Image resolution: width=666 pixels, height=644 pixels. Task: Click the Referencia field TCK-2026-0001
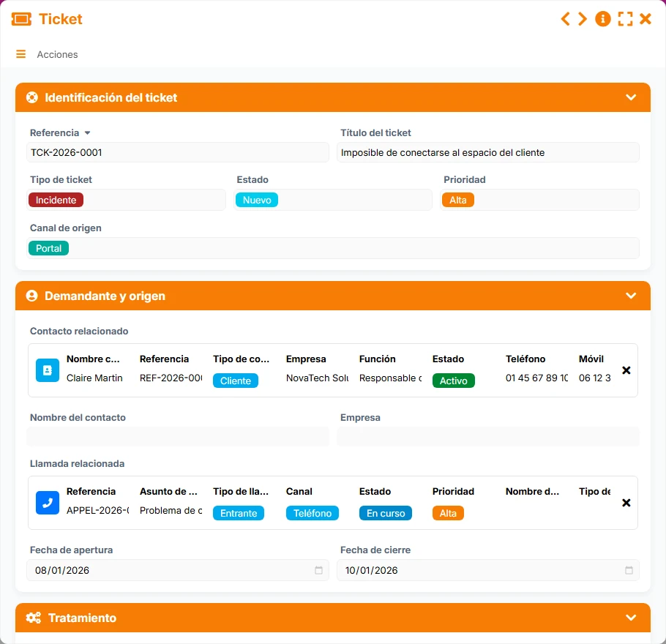coord(178,152)
